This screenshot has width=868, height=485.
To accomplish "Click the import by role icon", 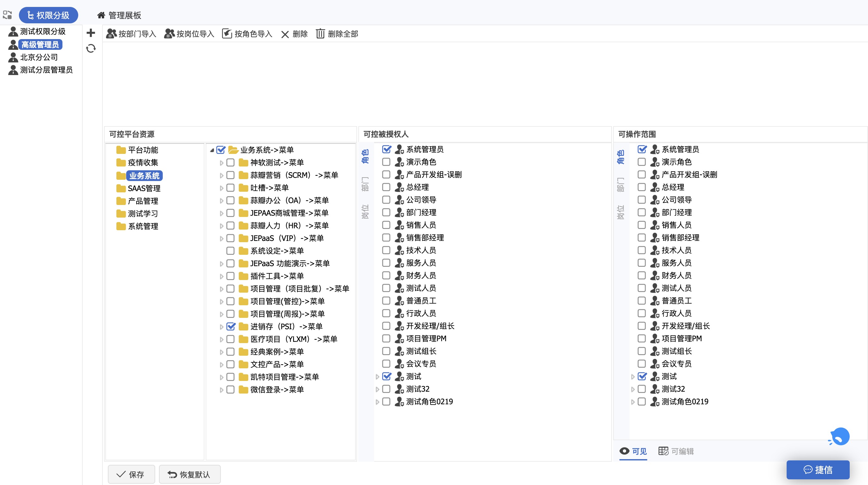I will click(227, 34).
